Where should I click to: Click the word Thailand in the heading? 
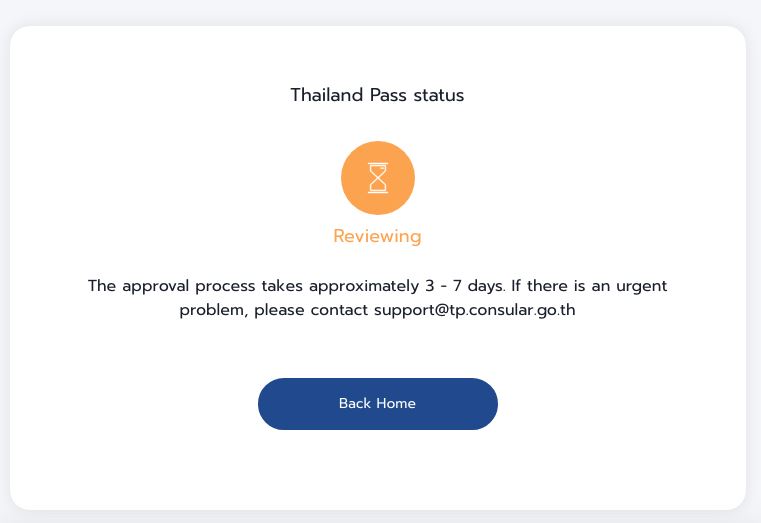tap(326, 96)
